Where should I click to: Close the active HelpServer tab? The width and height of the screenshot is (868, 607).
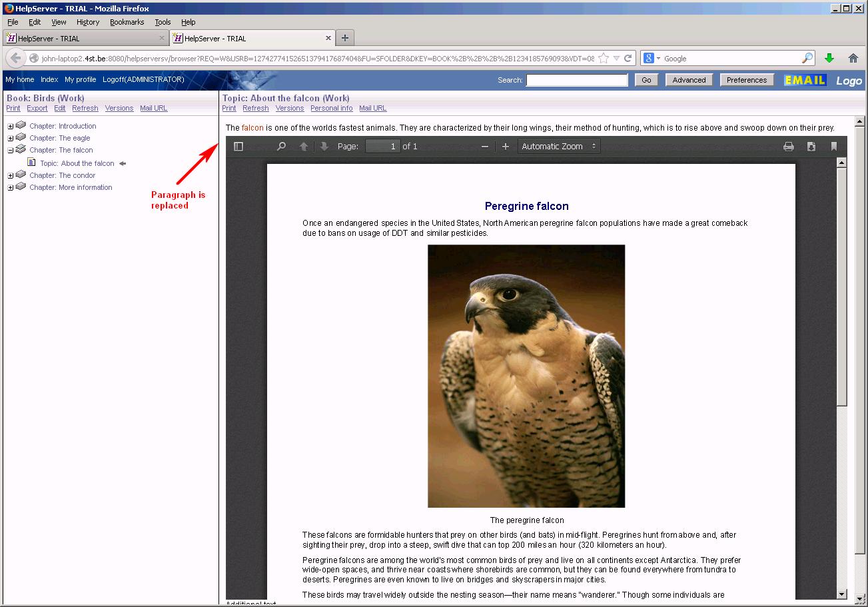click(x=328, y=38)
